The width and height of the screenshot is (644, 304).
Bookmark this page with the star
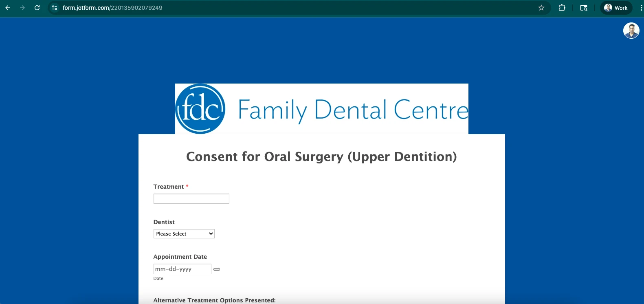[541, 8]
